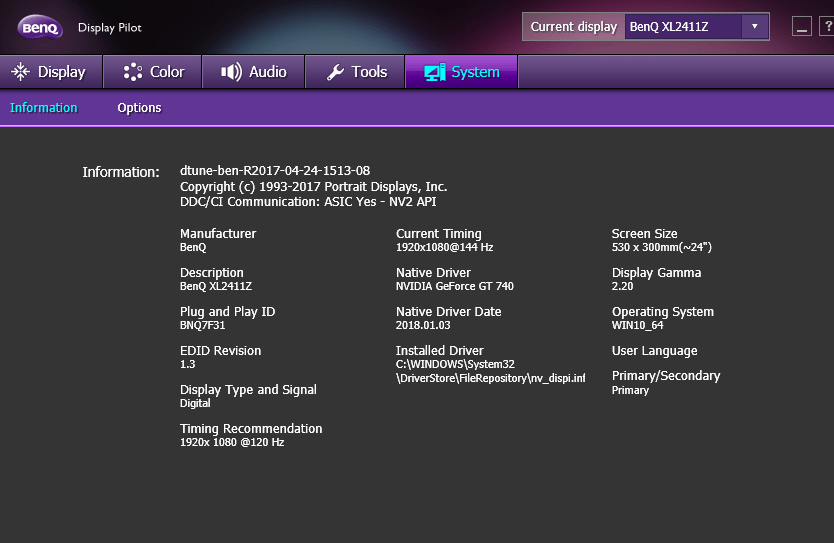Click the version text dtune-ben-R2017-04-24-1513-08
834x543 pixels.
click(275, 171)
